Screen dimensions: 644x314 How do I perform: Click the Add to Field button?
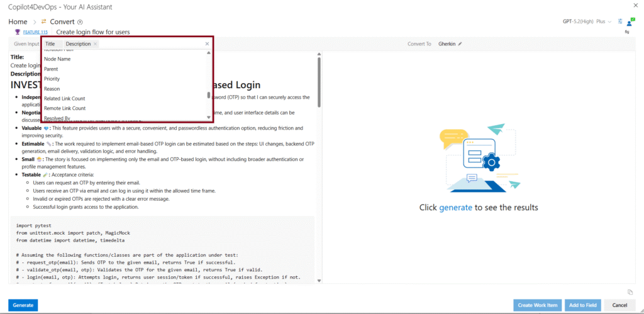click(583, 305)
